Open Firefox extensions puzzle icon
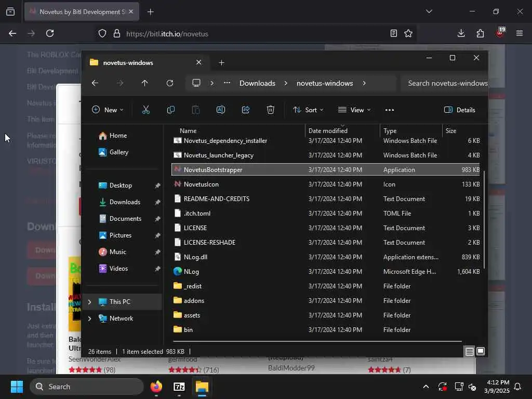This screenshot has width=532, height=399. click(x=480, y=33)
